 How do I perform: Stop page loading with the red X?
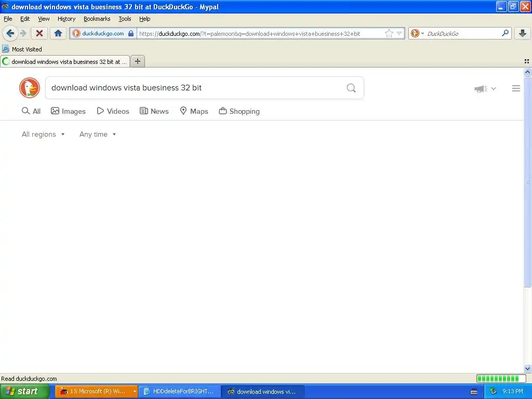click(x=39, y=33)
